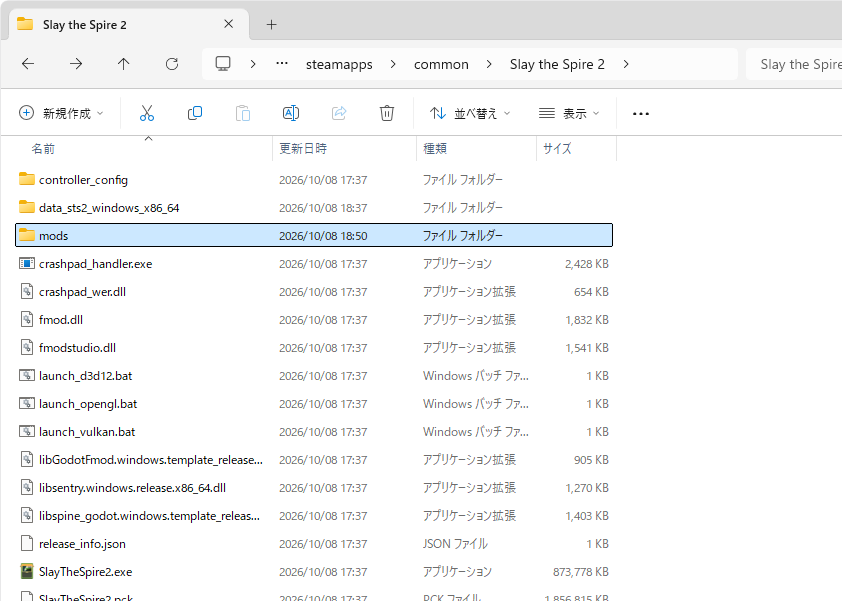The image size is (842, 601).
Task: Click the controller_config folder icon
Action: pyautogui.click(x=27, y=179)
